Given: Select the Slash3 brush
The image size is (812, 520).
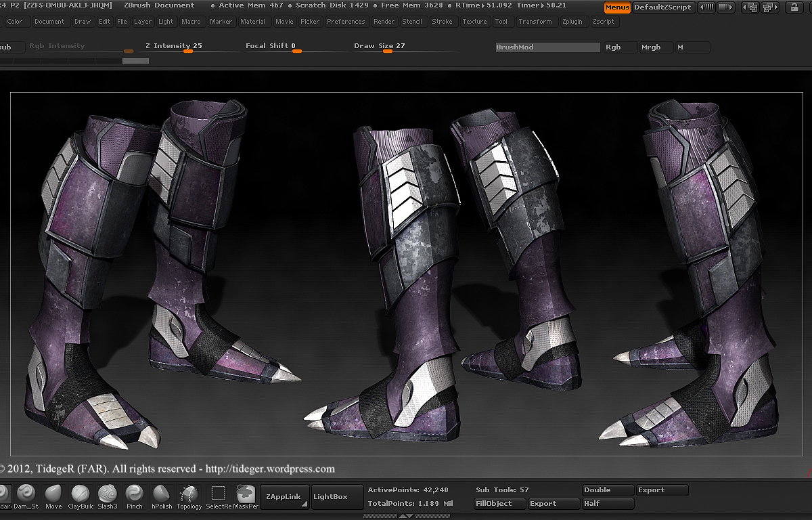Looking at the screenshot, I should [x=107, y=496].
